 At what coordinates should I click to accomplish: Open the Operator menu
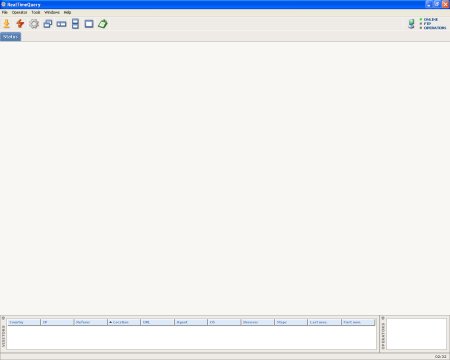[19, 12]
